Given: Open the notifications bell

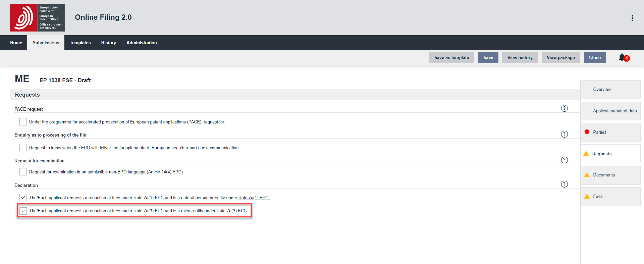Looking at the screenshot, I should tap(622, 57).
